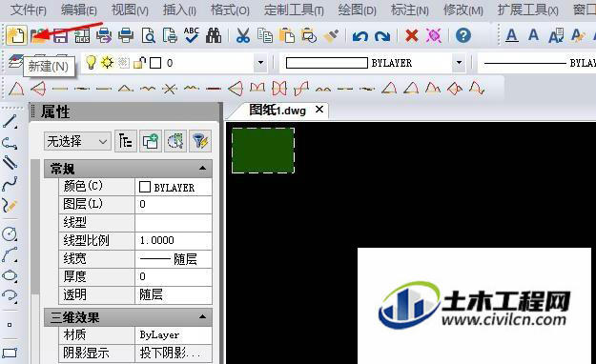Click the 图层(L) value field
This screenshot has height=364, width=596.
(174, 205)
